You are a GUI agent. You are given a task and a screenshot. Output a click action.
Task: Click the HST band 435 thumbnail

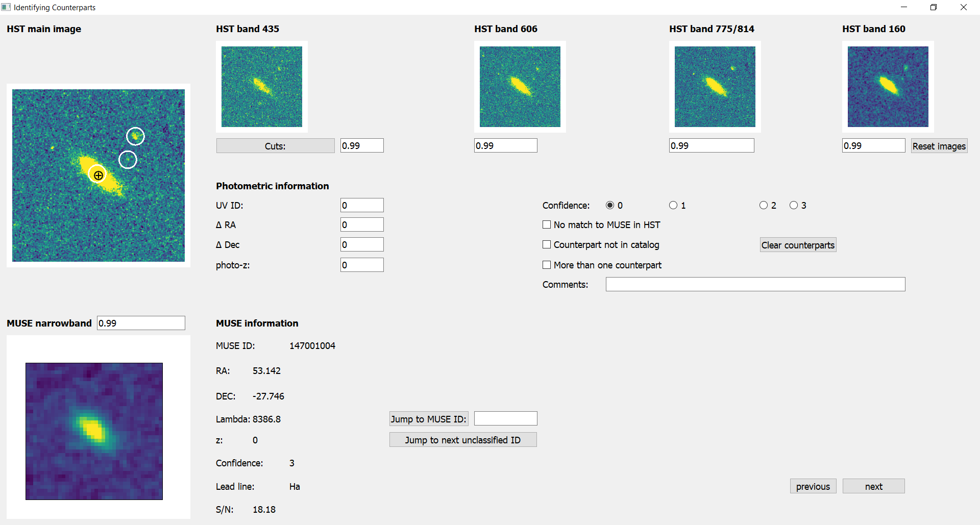[x=262, y=87]
